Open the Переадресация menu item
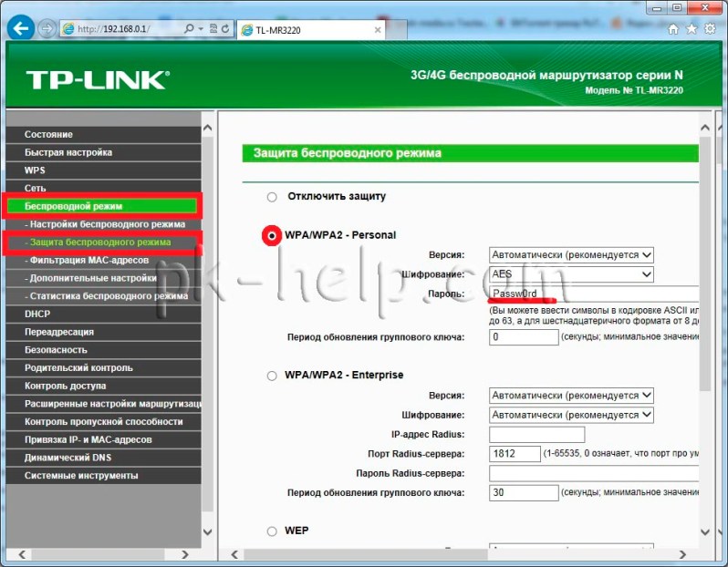 point(103,332)
